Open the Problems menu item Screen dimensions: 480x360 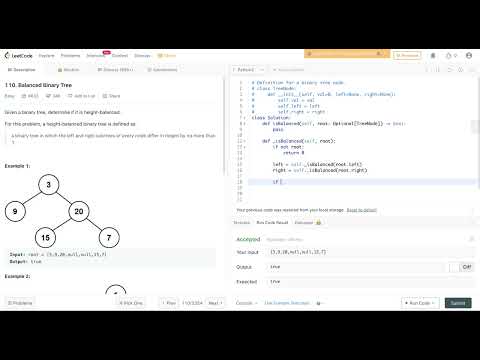70,56
